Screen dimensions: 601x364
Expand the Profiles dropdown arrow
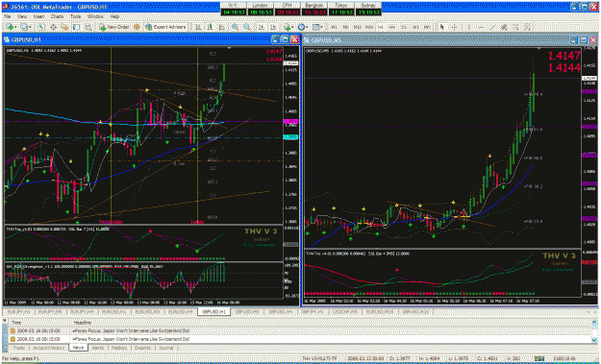30,27
